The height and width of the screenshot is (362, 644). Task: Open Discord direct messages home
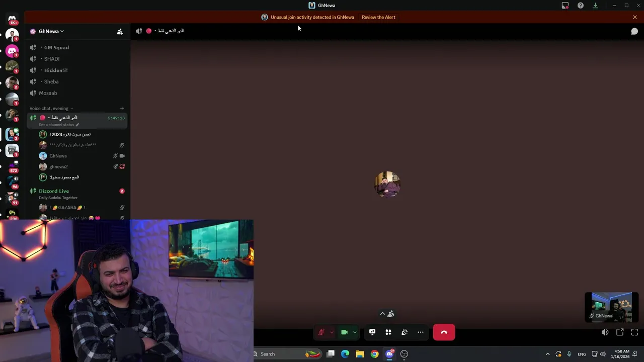coord(12,19)
